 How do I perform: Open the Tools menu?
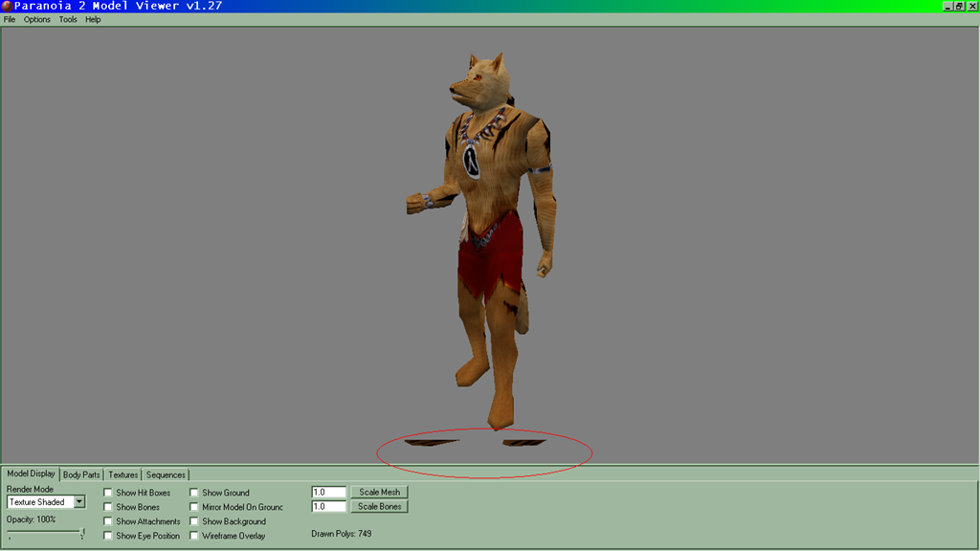coord(68,19)
